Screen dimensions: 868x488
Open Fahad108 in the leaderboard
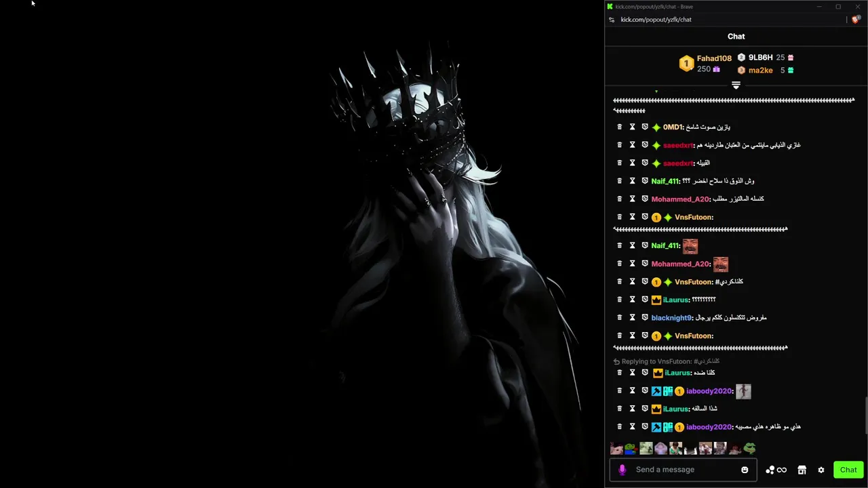click(714, 58)
